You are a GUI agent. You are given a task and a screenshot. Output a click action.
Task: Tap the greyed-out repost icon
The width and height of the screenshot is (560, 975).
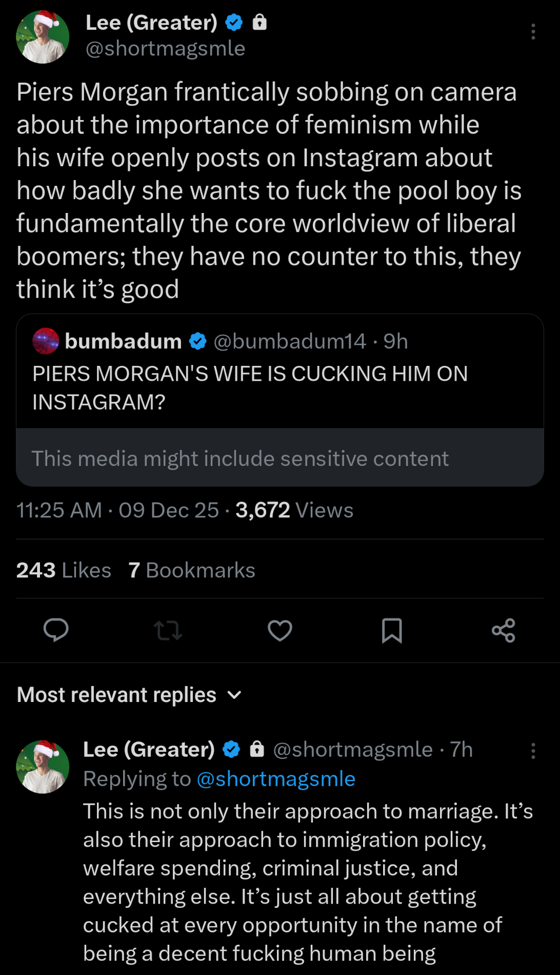click(x=168, y=630)
